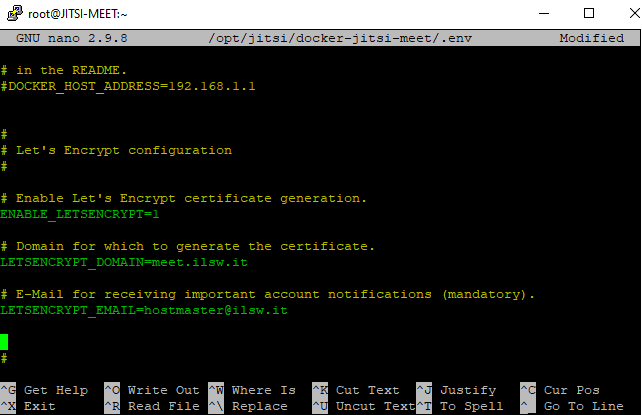The height and width of the screenshot is (415, 642).
Task: Click the Domain for which to generate comment
Action: 188,246
